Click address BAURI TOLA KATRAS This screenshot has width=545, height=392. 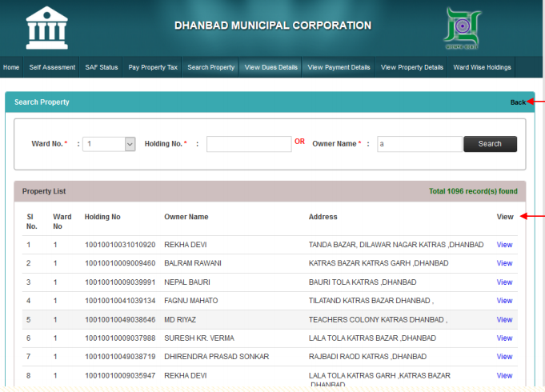pyautogui.click(x=363, y=282)
